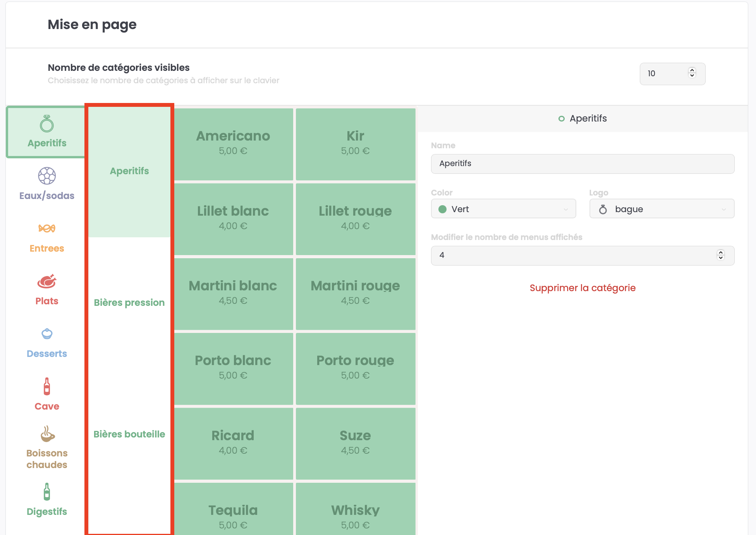
Task: Open the Plats roast chicken category
Action: click(x=46, y=290)
